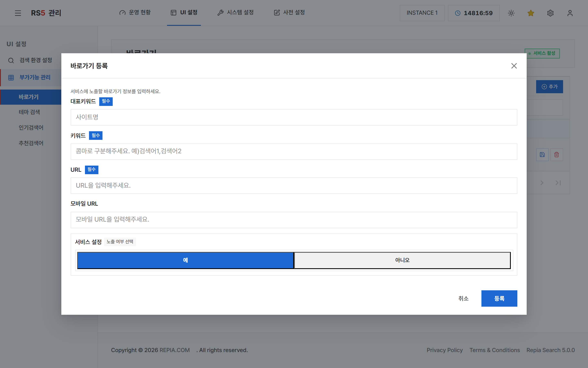The width and height of the screenshot is (588, 368).
Task: Toggle light mode sun icon
Action: point(511,13)
